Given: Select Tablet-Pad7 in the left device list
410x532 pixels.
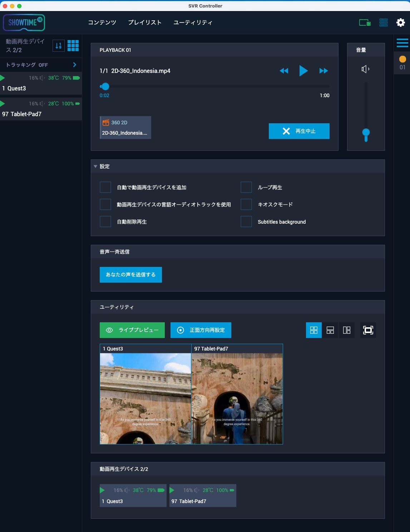Looking at the screenshot, I should (x=41, y=109).
